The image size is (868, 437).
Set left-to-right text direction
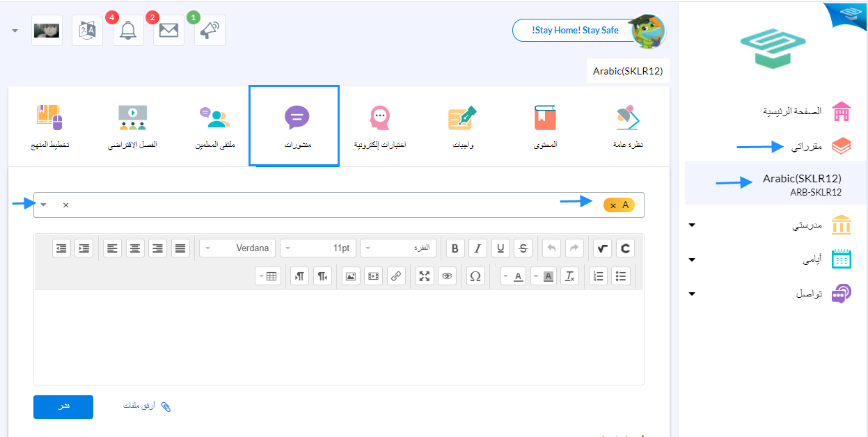tap(300, 276)
